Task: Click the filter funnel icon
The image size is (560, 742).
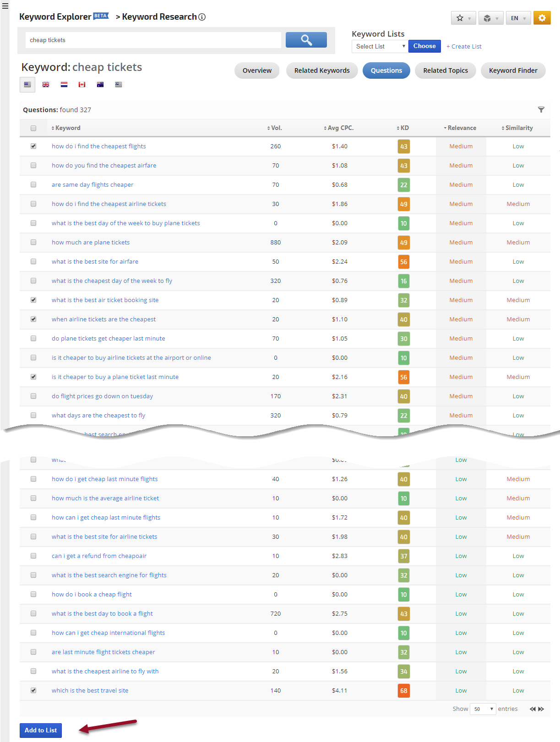Action: pos(541,109)
